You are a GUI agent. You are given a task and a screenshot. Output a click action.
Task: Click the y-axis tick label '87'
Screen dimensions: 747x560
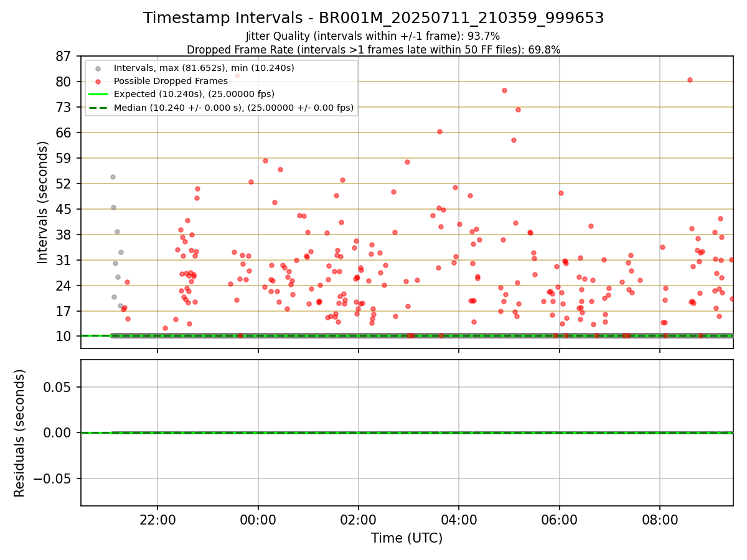(63, 56)
